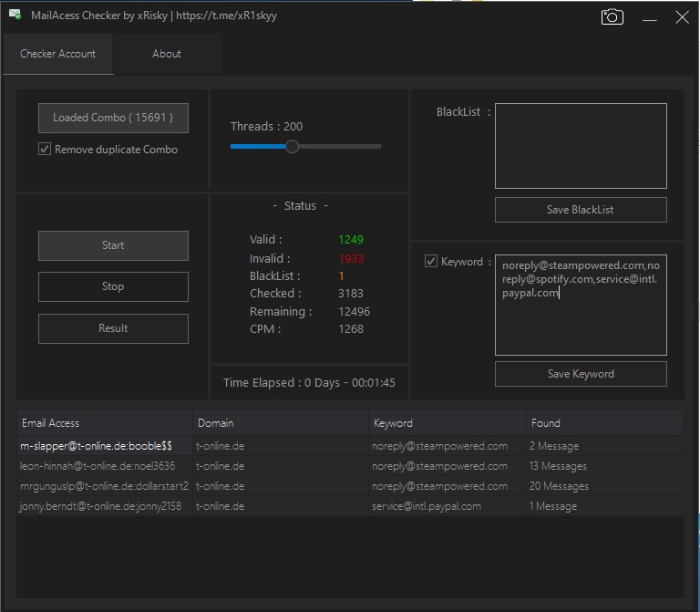The height and width of the screenshot is (612, 700).
Task: Select the Valid count 1249
Action: [351, 240]
